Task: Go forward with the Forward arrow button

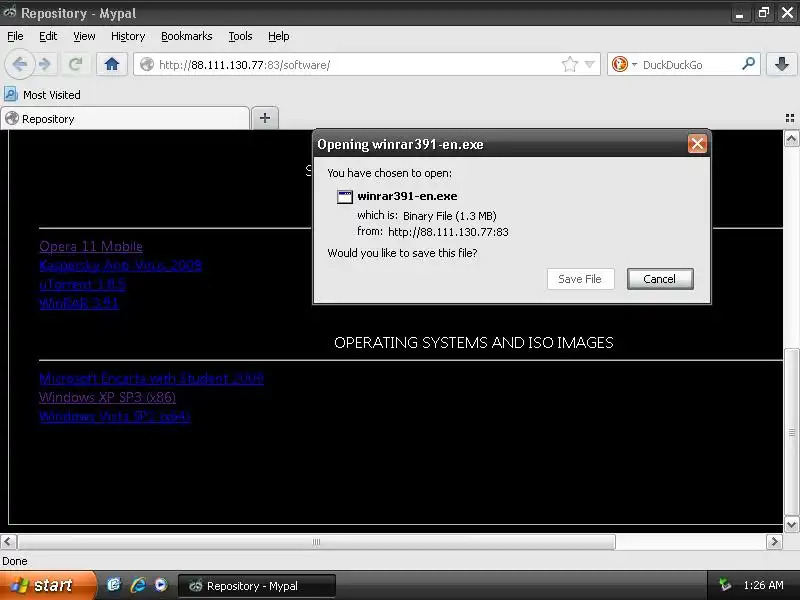Action: [x=45, y=64]
